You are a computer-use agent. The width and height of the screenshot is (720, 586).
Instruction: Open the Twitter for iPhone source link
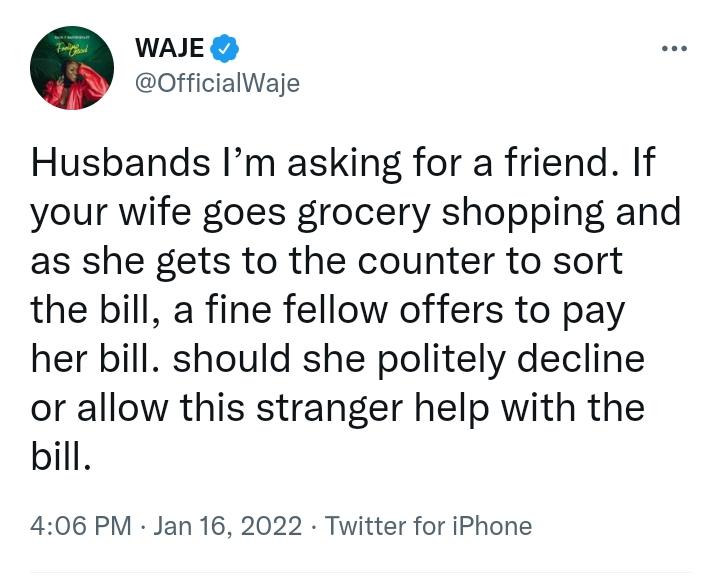[428, 525]
